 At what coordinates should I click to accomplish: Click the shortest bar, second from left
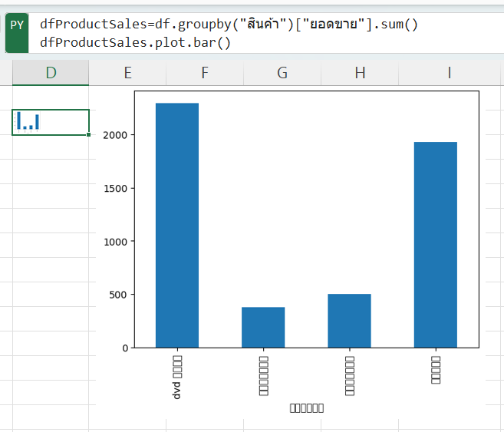point(263,327)
